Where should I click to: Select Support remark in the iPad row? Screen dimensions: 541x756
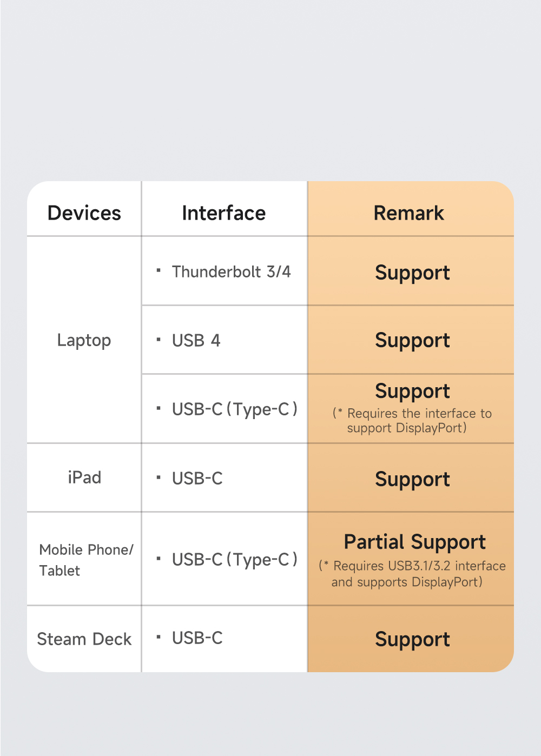(412, 479)
